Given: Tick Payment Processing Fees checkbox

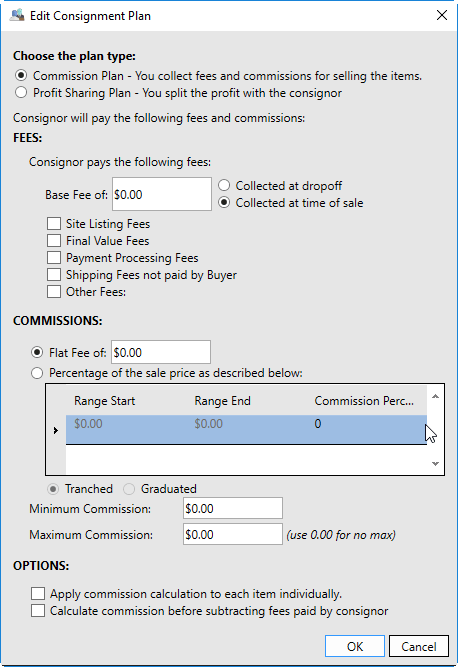Looking at the screenshot, I should tap(54, 258).
